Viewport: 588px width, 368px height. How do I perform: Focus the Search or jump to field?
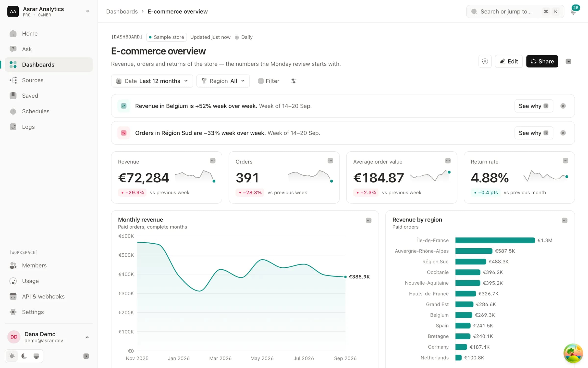click(x=515, y=12)
